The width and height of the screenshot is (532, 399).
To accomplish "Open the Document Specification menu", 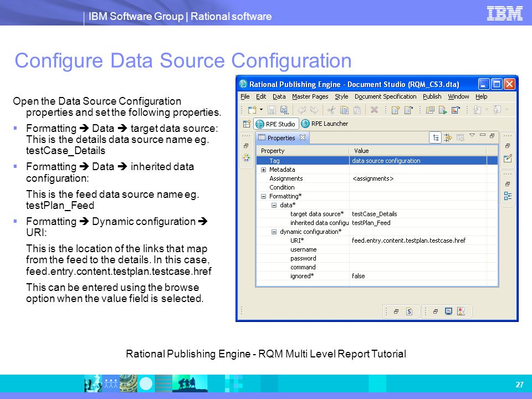I will click(386, 96).
